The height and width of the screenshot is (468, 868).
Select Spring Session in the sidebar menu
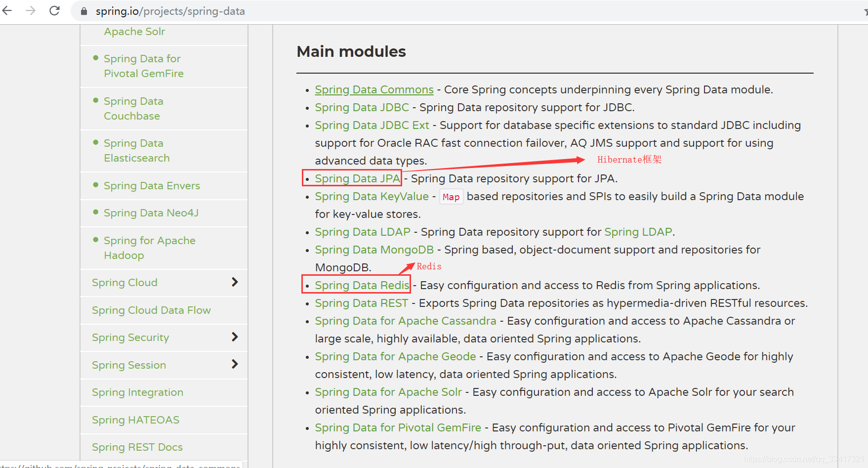129,365
